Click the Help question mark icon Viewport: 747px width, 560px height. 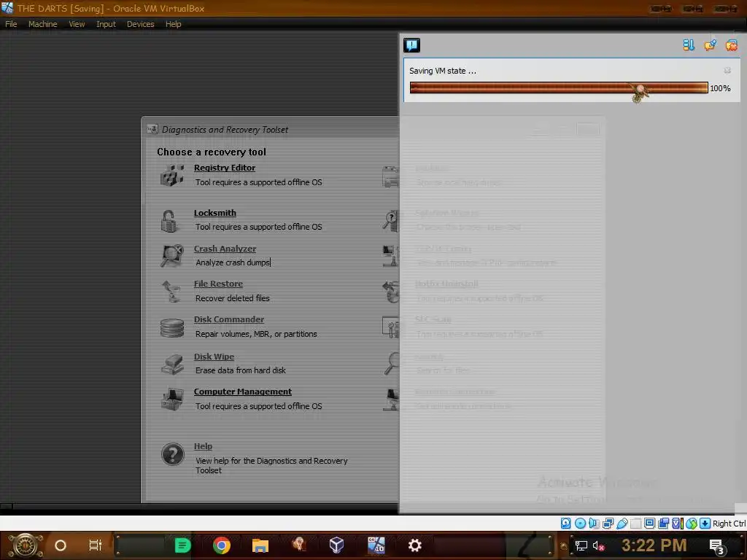[x=172, y=454]
